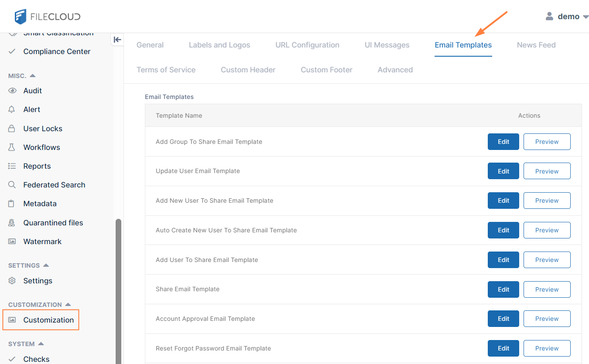Open Federated Search magnifier icon
This screenshot has height=364, width=589.
12,185
